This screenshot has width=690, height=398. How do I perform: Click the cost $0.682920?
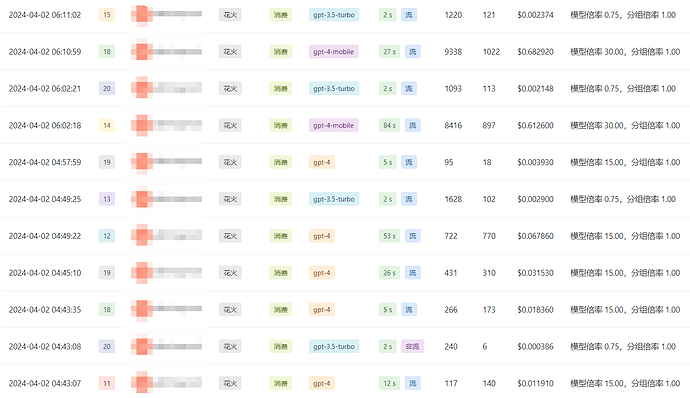coord(536,52)
